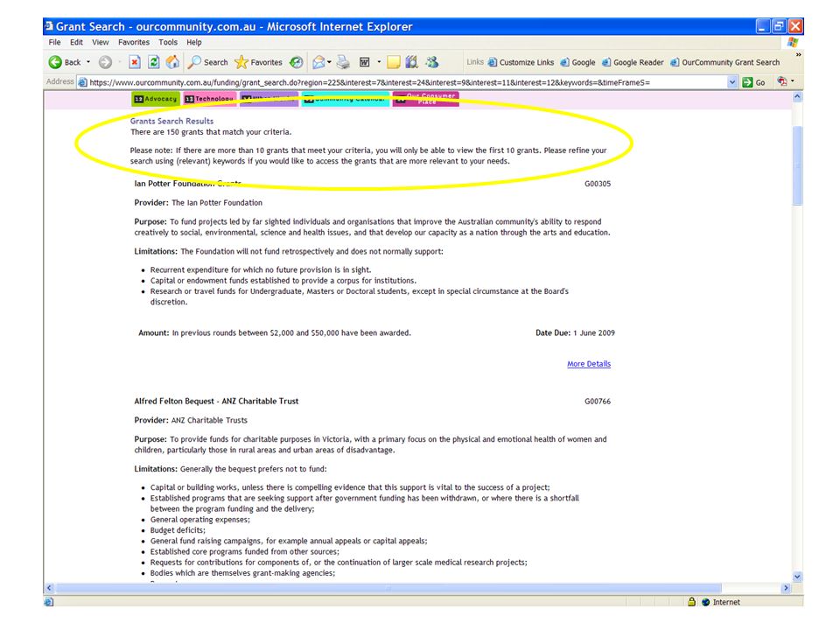Open the cyan Community Calendar tab
The image size is (840, 630).
(x=345, y=99)
